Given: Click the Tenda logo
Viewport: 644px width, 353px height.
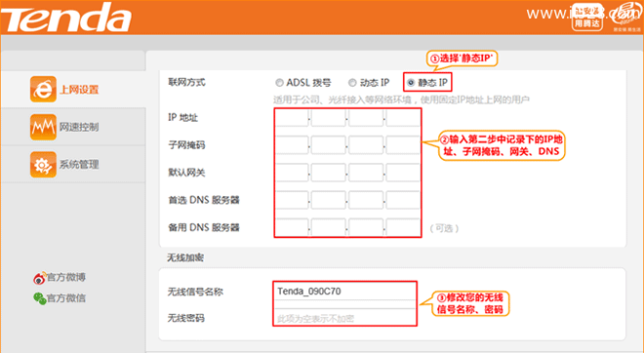Looking at the screenshot, I should [x=65, y=19].
